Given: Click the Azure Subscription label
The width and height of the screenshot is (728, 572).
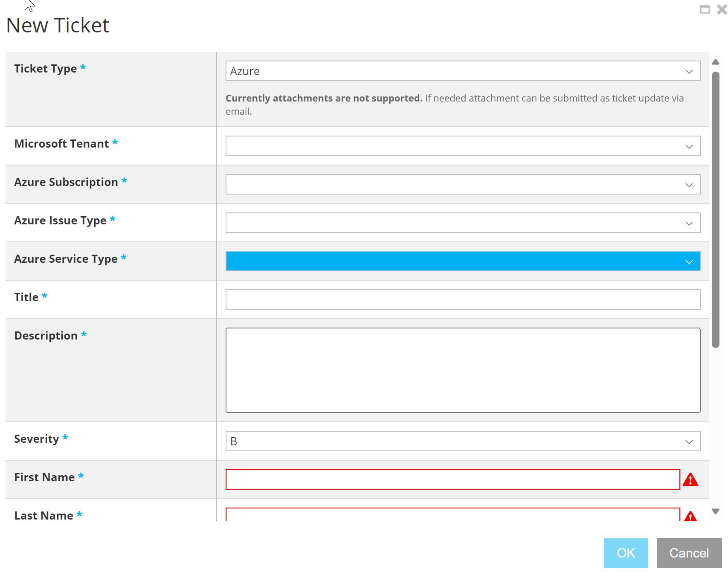Looking at the screenshot, I should [x=66, y=182].
